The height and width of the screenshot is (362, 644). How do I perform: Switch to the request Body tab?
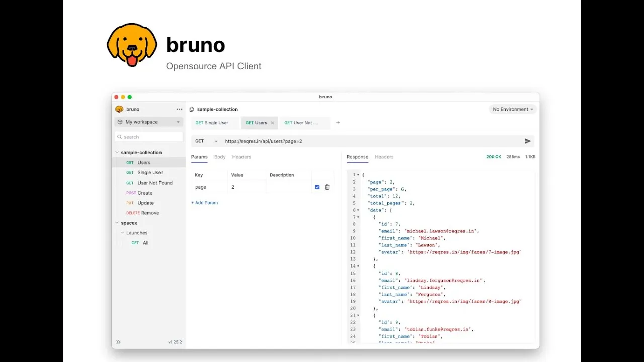[x=220, y=157]
